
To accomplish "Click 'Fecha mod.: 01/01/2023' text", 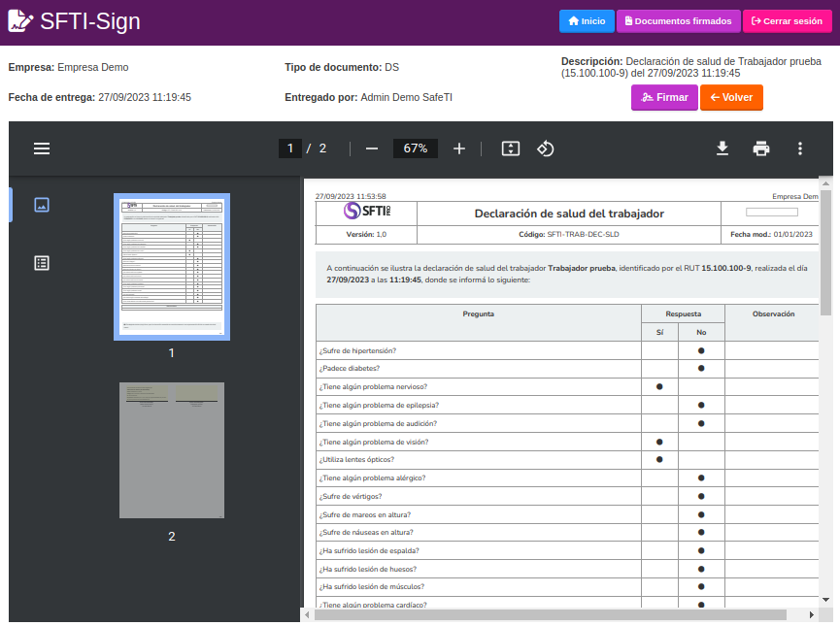I will tap(771, 235).
